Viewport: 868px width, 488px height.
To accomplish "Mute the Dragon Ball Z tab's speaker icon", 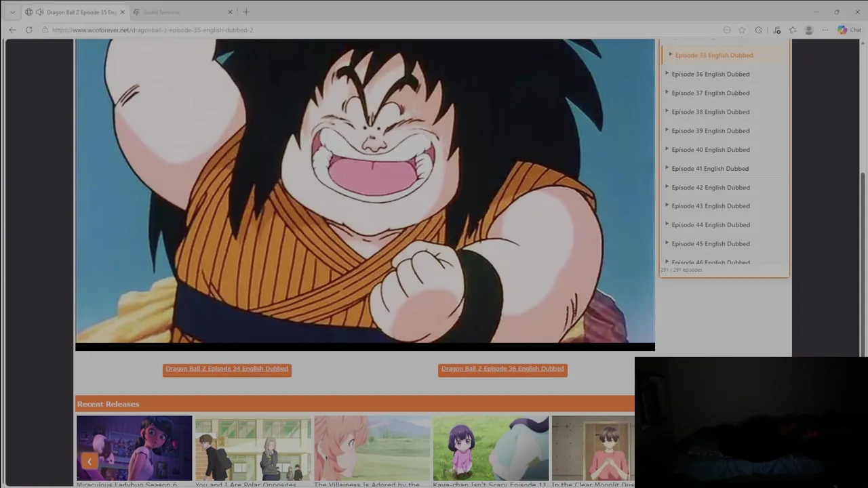I will (39, 12).
